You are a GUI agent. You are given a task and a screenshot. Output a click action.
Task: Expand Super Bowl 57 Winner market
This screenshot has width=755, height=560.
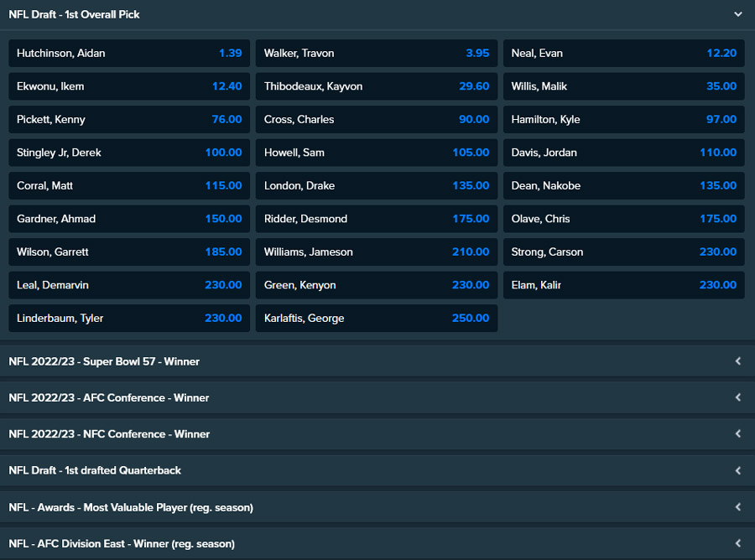(x=377, y=361)
